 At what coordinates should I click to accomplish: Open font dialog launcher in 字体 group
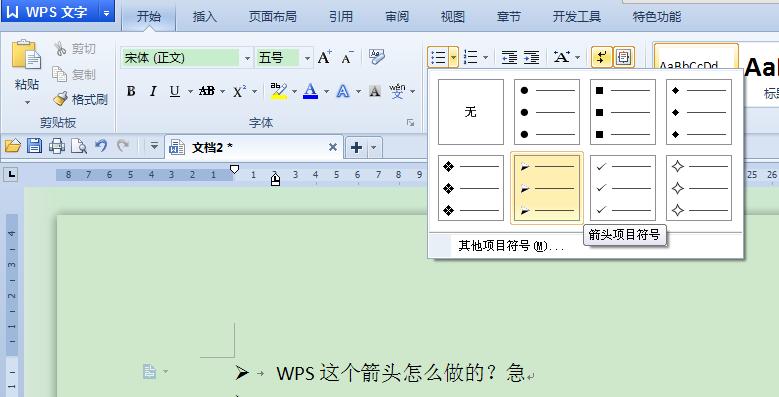click(x=410, y=122)
